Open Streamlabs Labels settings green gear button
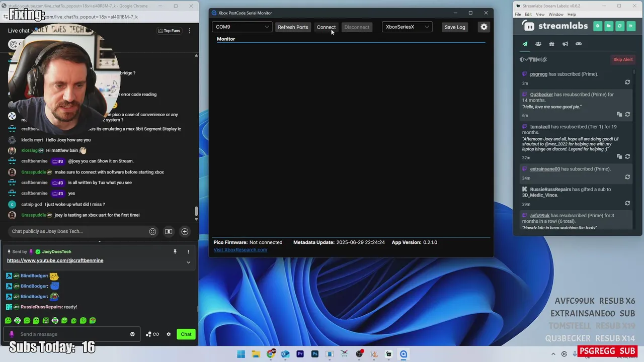This screenshot has width=644, height=362. tap(597, 26)
